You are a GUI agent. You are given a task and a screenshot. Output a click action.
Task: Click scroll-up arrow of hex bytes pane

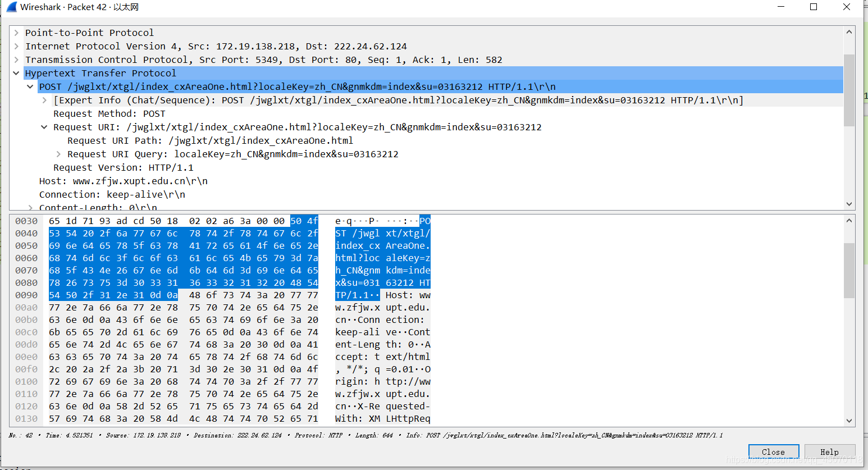pos(849,221)
